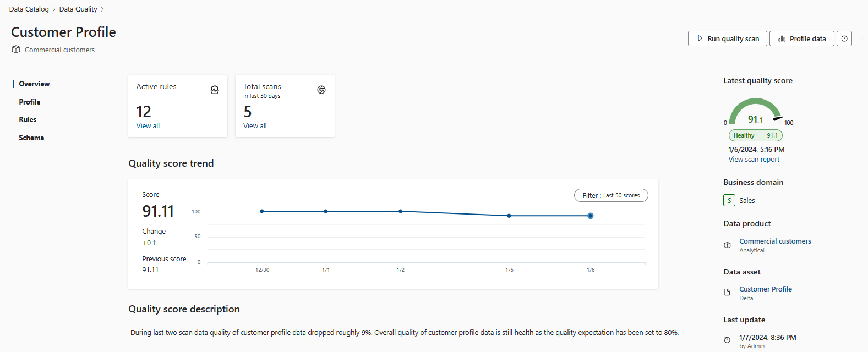Open the Last 50 scores filter

point(611,195)
